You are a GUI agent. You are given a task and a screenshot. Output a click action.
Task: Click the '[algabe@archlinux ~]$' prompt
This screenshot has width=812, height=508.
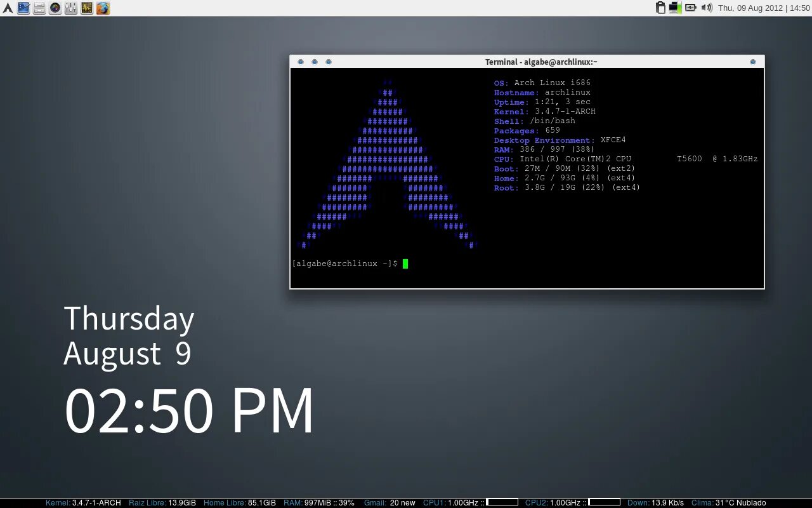point(345,264)
